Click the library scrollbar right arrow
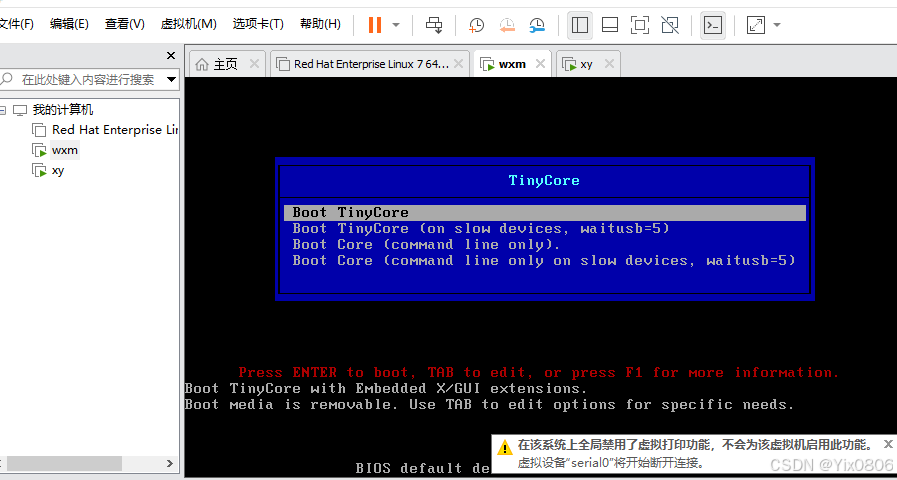This screenshot has height=480, width=897. tap(170, 463)
